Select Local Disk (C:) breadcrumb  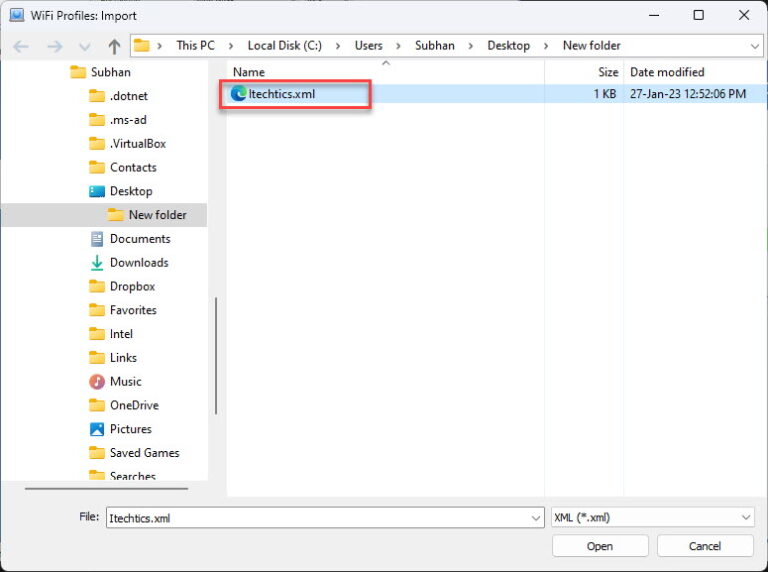click(285, 46)
